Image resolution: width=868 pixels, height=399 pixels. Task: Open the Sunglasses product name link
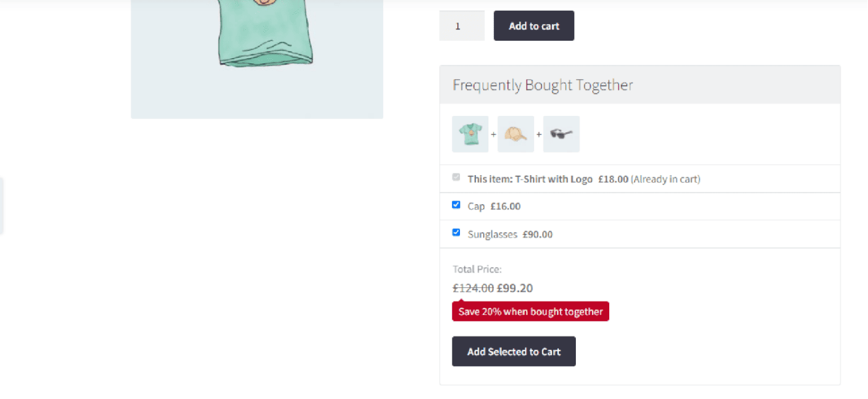[x=492, y=234]
